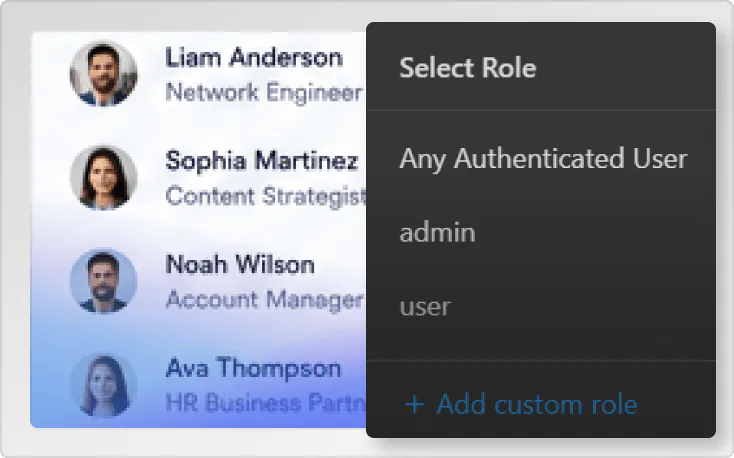734x458 pixels.
Task: Click the Content Strategist job title
Action: (x=266, y=196)
